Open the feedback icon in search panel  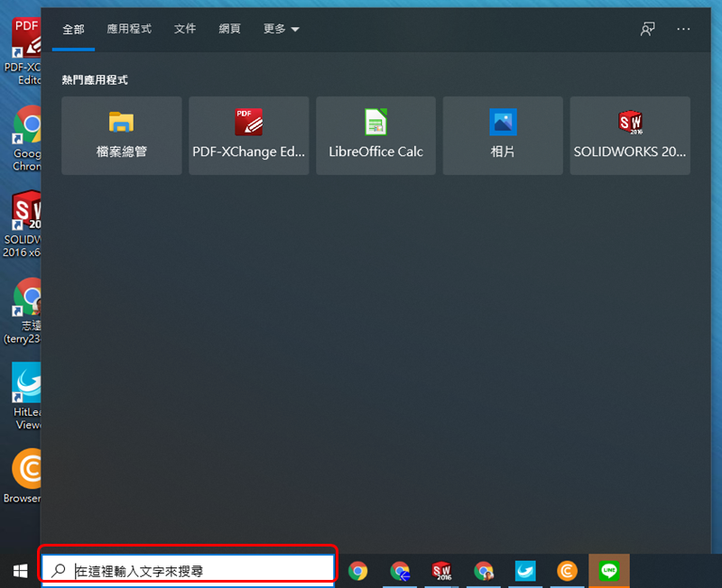pyautogui.click(x=647, y=29)
